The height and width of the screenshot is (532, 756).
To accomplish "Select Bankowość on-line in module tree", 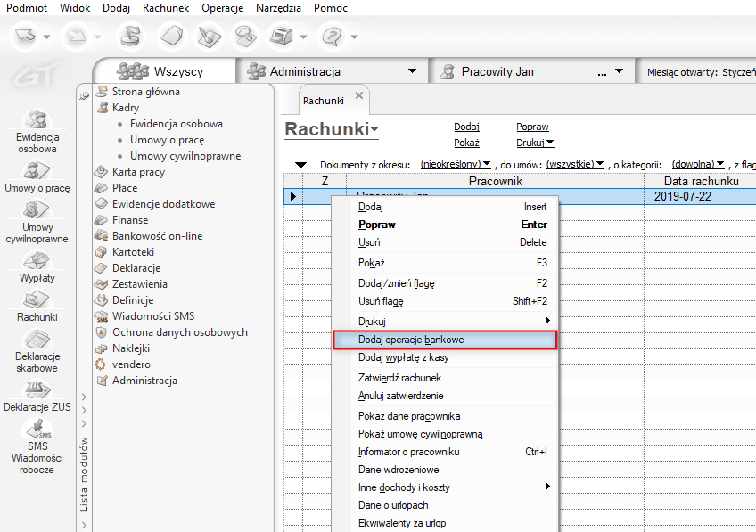I will 157,236.
